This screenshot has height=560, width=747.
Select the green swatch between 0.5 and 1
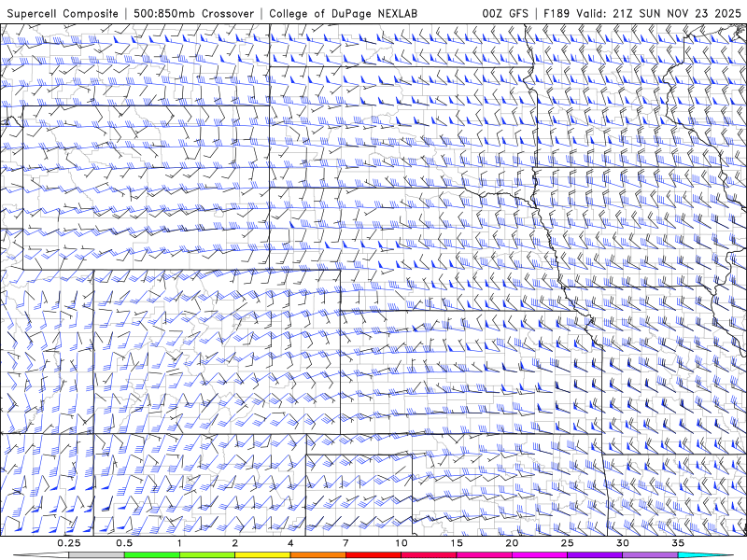pyautogui.click(x=152, y=555)
